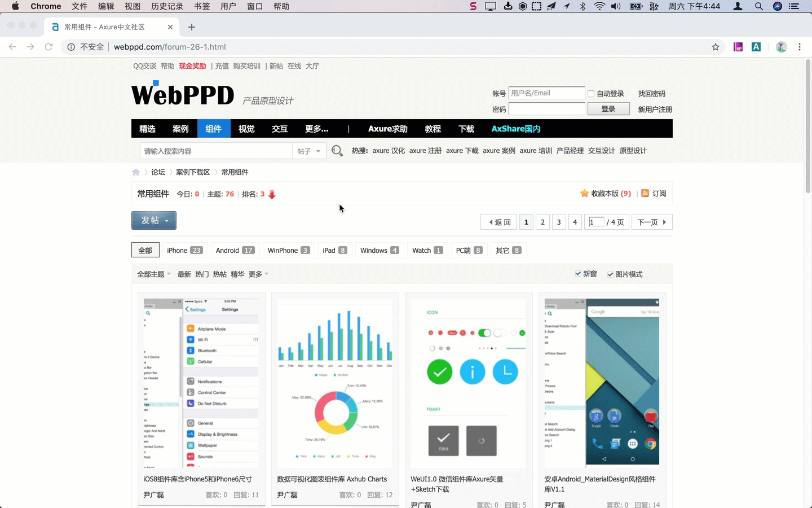Screen dimensions: 812x508
Task: Click the 现金奖励 link
Action: point(192,66)
